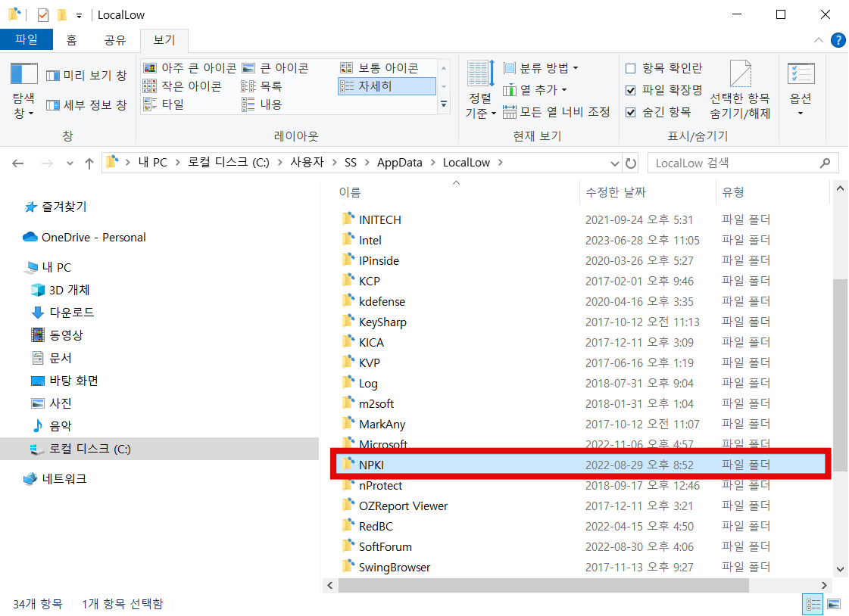Navigate to 사용자 in address bar
The height and width of the screenshot is (616, 849).
point(307,163)
